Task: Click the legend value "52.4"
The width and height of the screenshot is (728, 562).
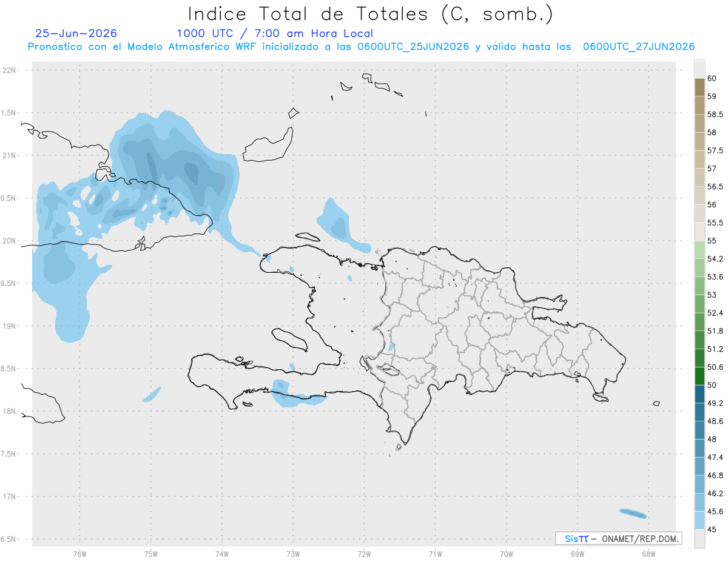Action: (715, 313)
